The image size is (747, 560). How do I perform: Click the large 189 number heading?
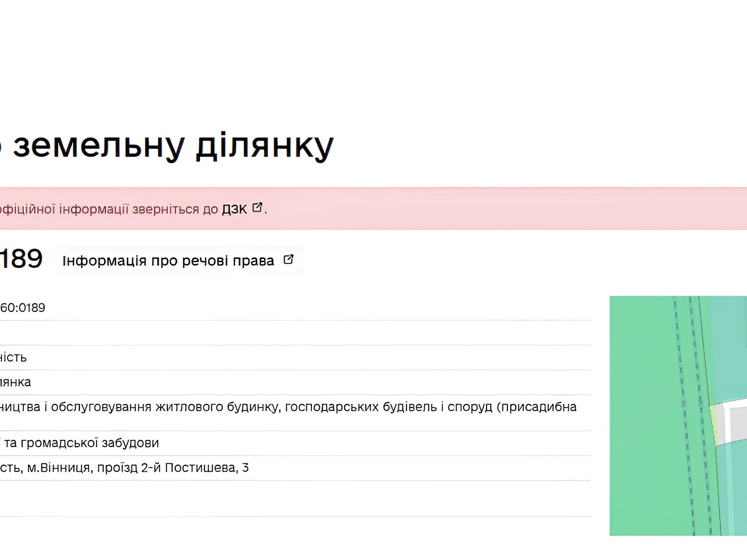[x=21, y=259]
